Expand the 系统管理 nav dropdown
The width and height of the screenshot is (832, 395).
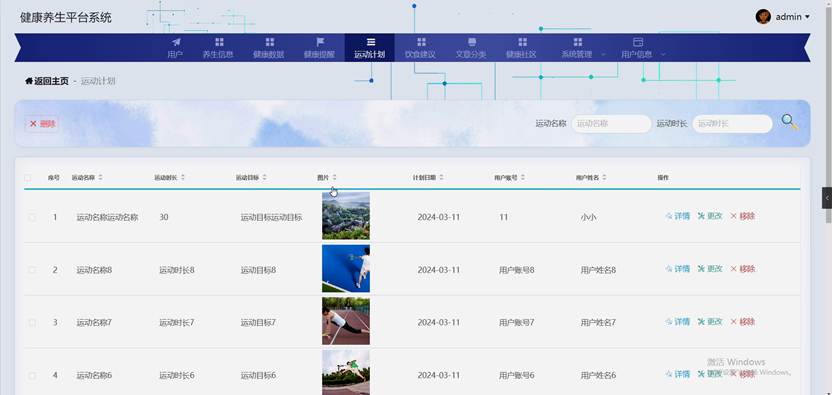tap(582, 48)
